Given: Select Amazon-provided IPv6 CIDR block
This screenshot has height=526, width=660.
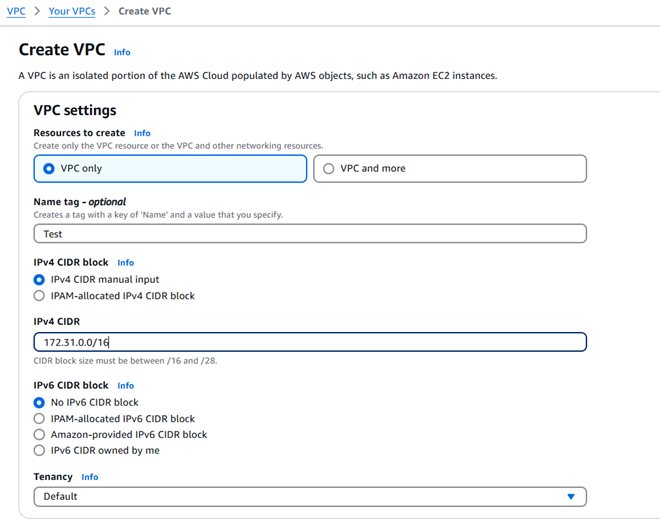Looking at the screenshot, I should coord(40,435).
